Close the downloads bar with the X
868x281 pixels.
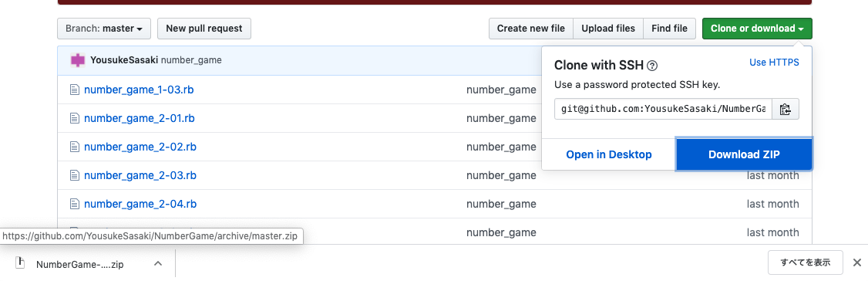tap(856, 262)
